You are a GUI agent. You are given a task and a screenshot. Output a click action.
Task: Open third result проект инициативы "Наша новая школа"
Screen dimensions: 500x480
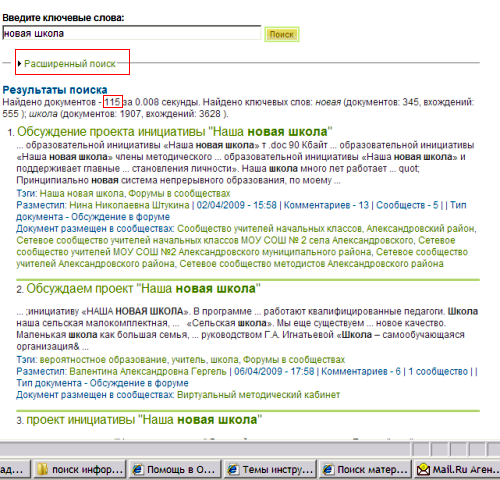pos(144,420)
